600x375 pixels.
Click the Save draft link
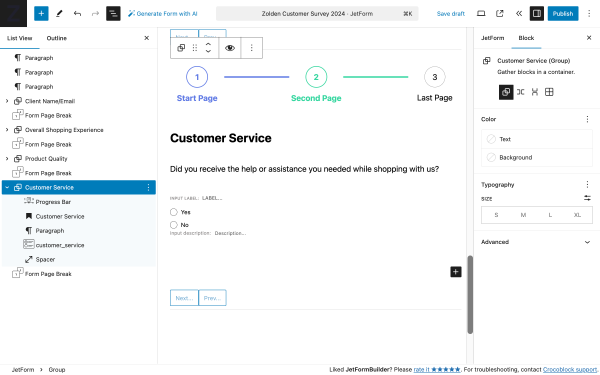(x=450, y=13)
